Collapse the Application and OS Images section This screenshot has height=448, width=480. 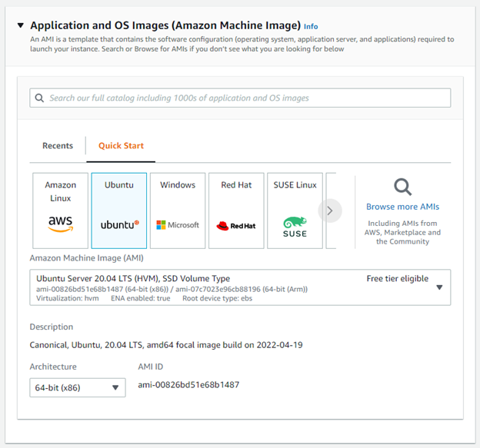tap(21, 25)
